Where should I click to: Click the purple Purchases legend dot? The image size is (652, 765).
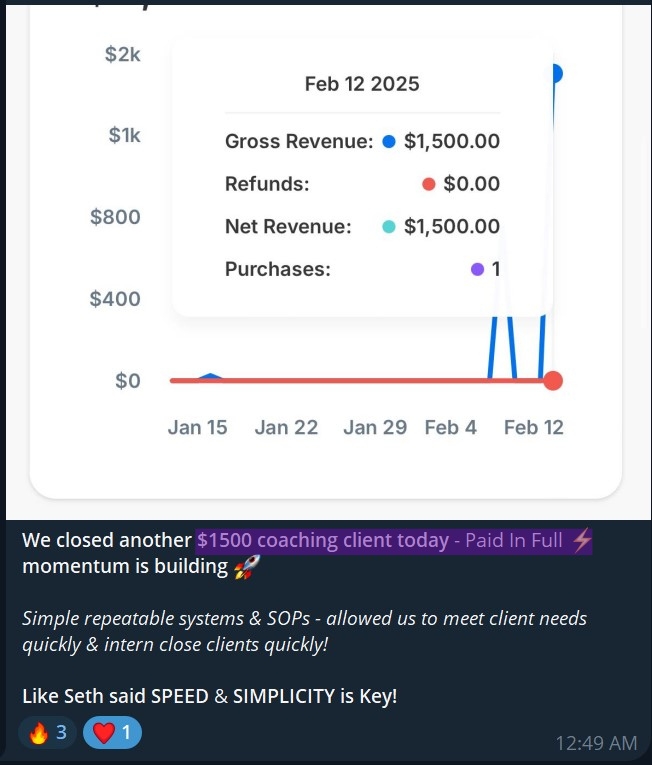[x=477, y=269]
